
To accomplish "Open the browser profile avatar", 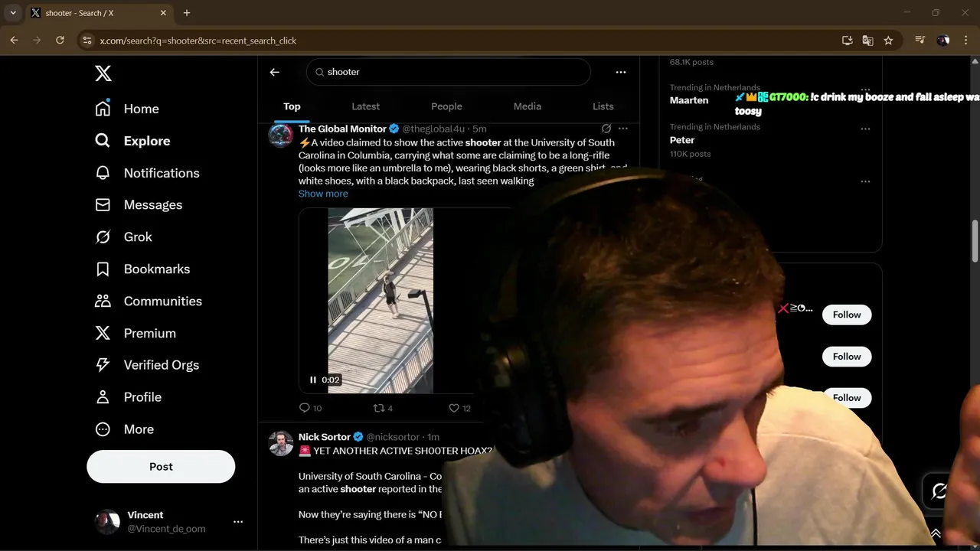I will (x=943, y=41).
